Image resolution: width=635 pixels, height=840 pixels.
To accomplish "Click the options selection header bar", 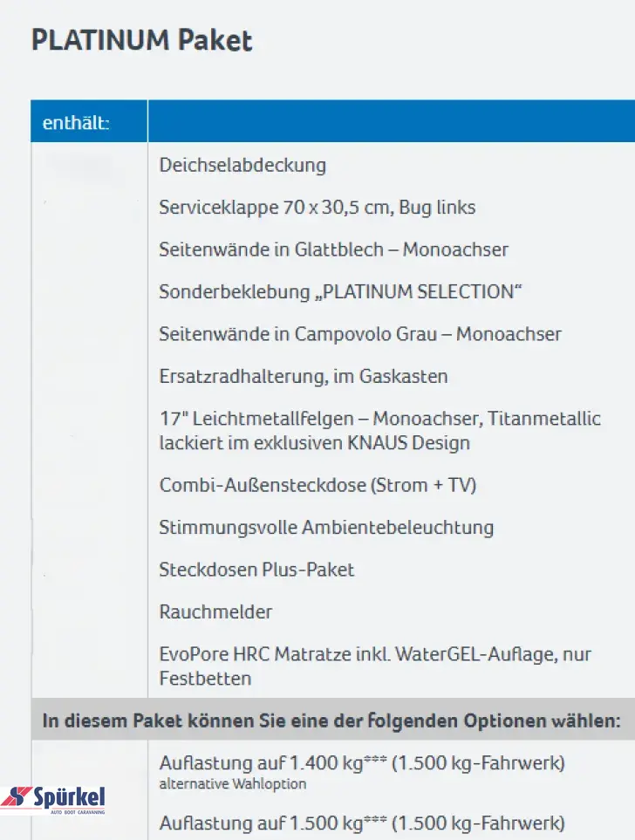I will coord(333,720).
